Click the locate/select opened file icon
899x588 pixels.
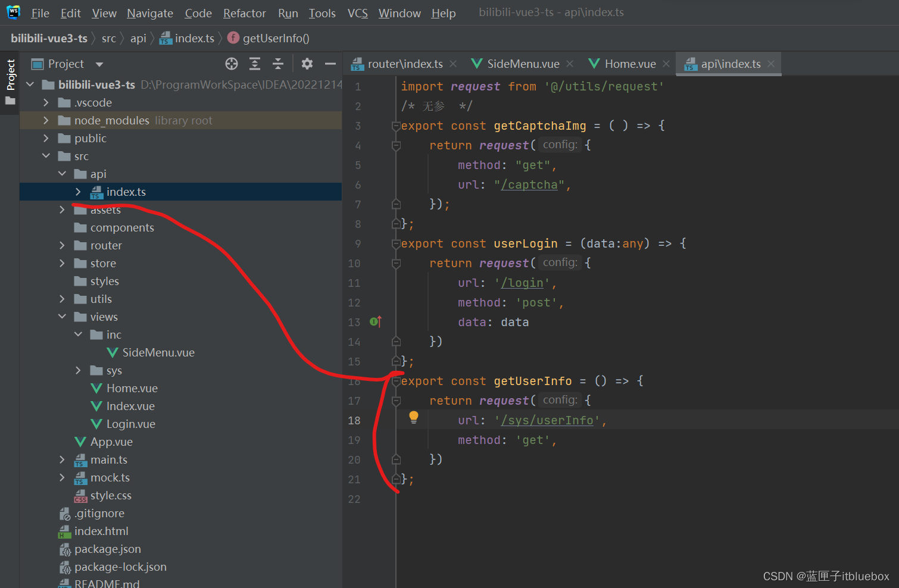[232, 64]
